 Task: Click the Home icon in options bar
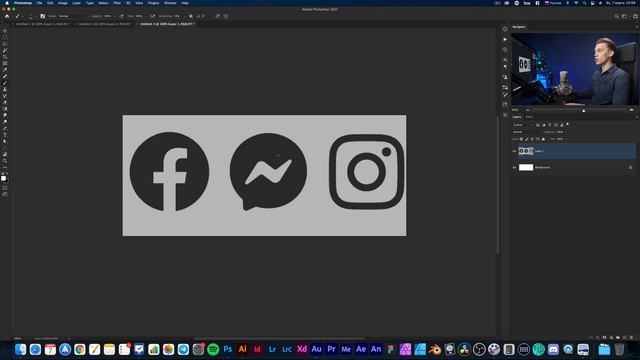[x=7, y=16]
